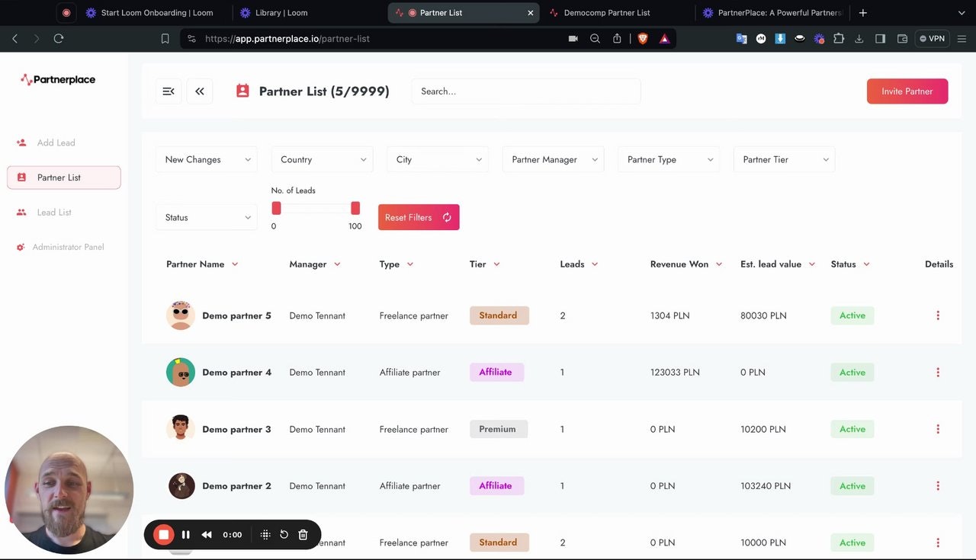976x560 pixels.
Task: Click inside the Search field
Action: coord(526,91)
